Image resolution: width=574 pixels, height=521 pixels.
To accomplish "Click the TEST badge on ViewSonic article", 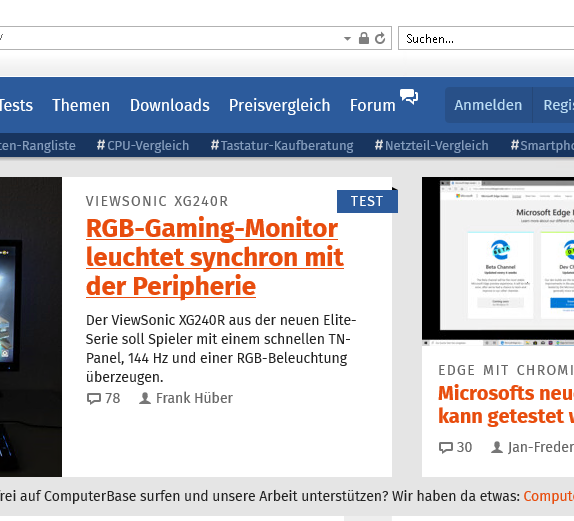I will coord(367,201).
